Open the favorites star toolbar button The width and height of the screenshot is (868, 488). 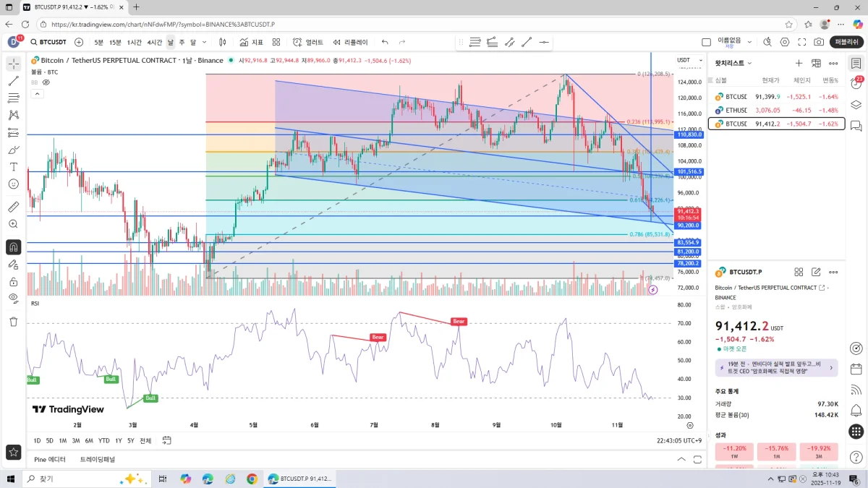pos(13,453)
